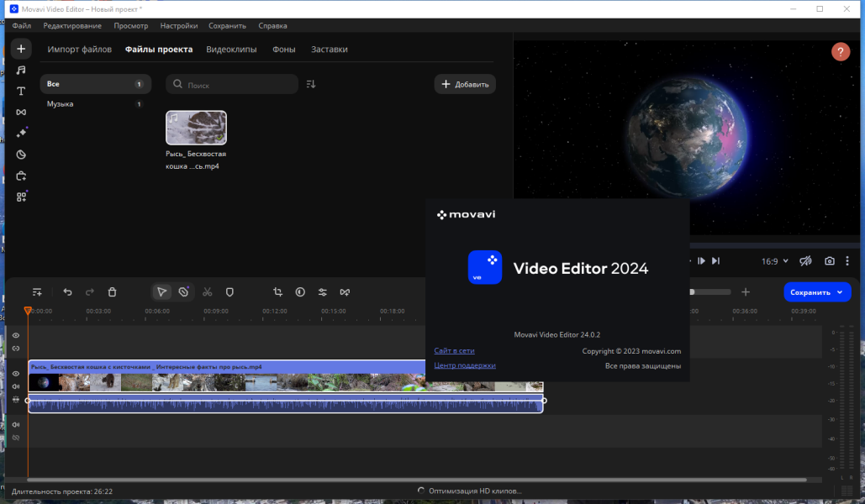Toggle visibility of the main video track
The height and width of the screenshot is (504, 865).
click(x=15, y=373)
